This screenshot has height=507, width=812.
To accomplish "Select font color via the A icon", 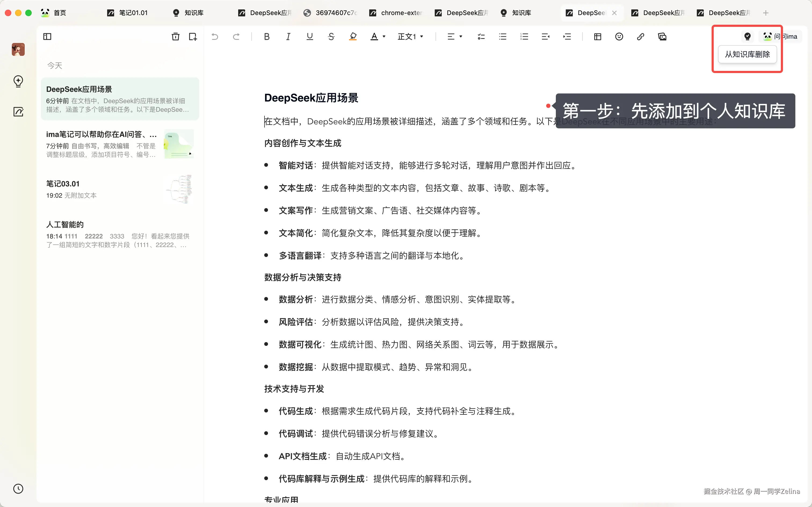I will click(x=374, y=37).
